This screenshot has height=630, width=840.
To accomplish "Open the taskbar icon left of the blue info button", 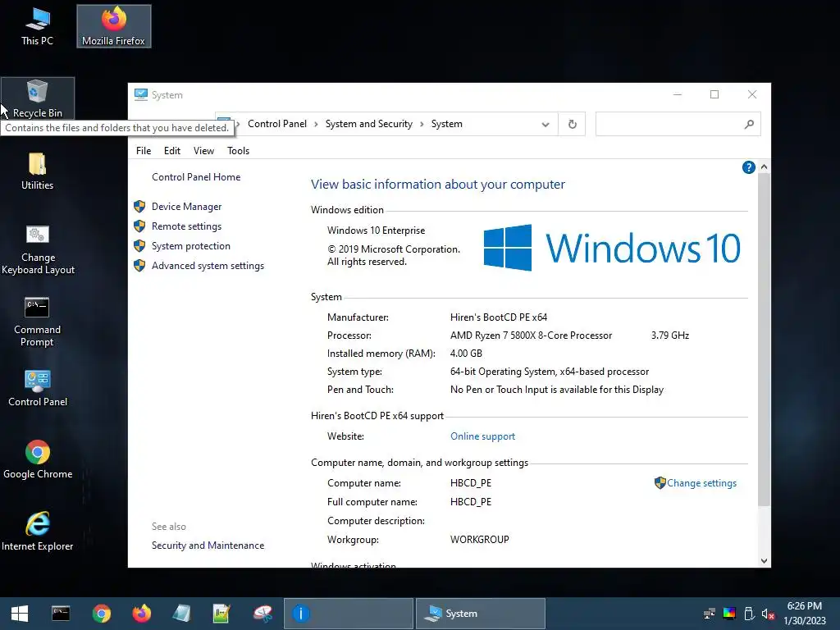I will click(x=262, y=614).
